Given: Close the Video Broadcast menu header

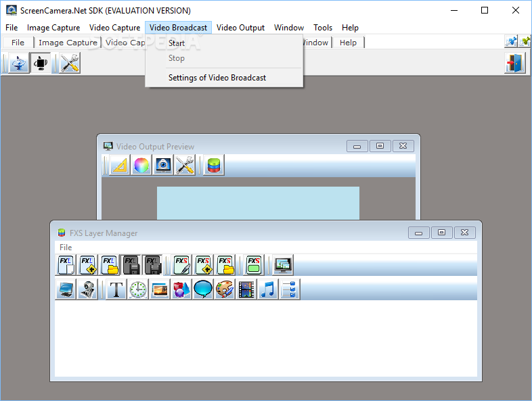Looking at the screenshot, I should pos(178,28).
